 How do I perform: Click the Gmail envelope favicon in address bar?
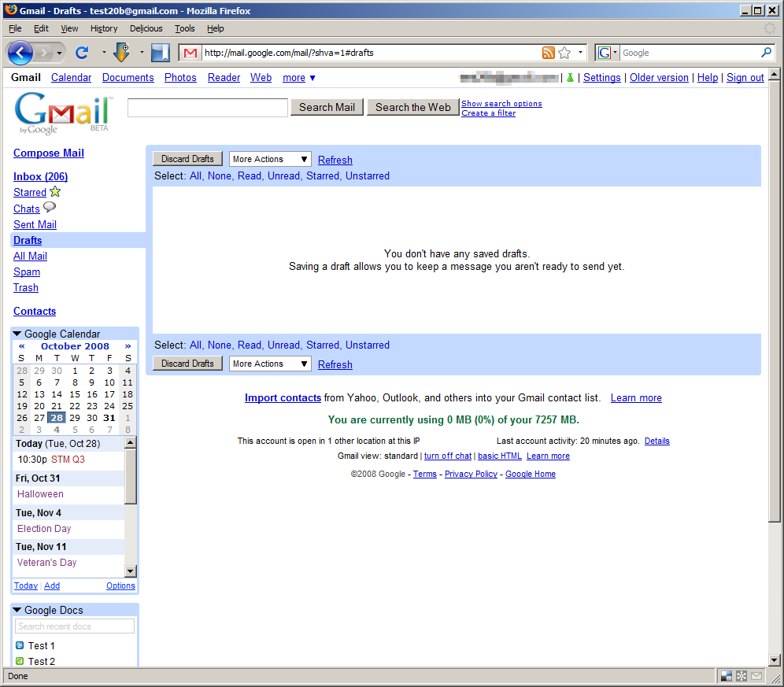click(x=190, y=53)
